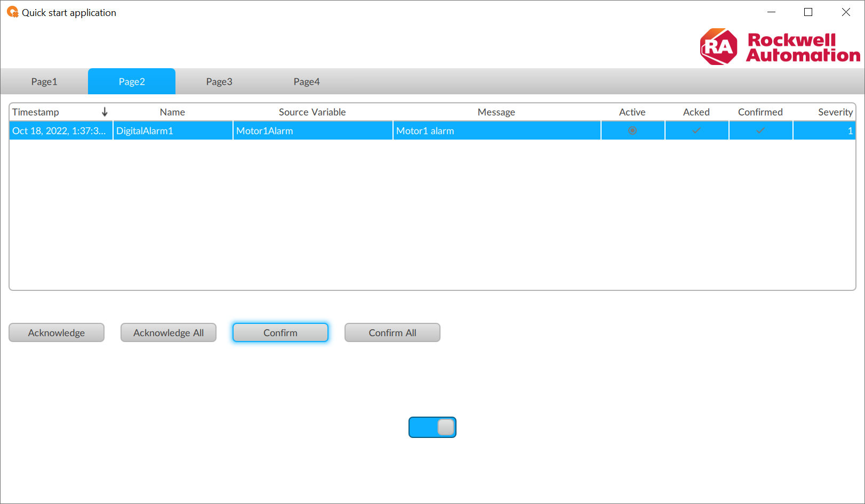Sort by the Source Variable column header
This screenshot has height=504, width=865.
(x=313, y=112)
